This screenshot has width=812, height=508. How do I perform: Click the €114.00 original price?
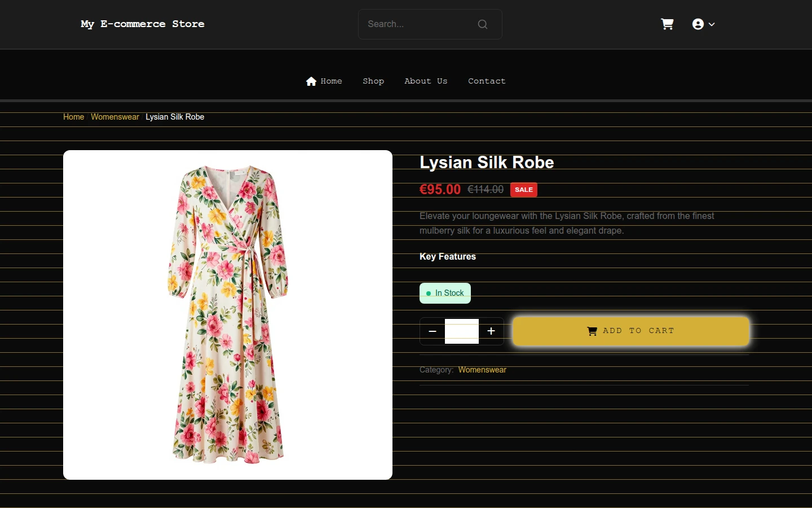486,190
